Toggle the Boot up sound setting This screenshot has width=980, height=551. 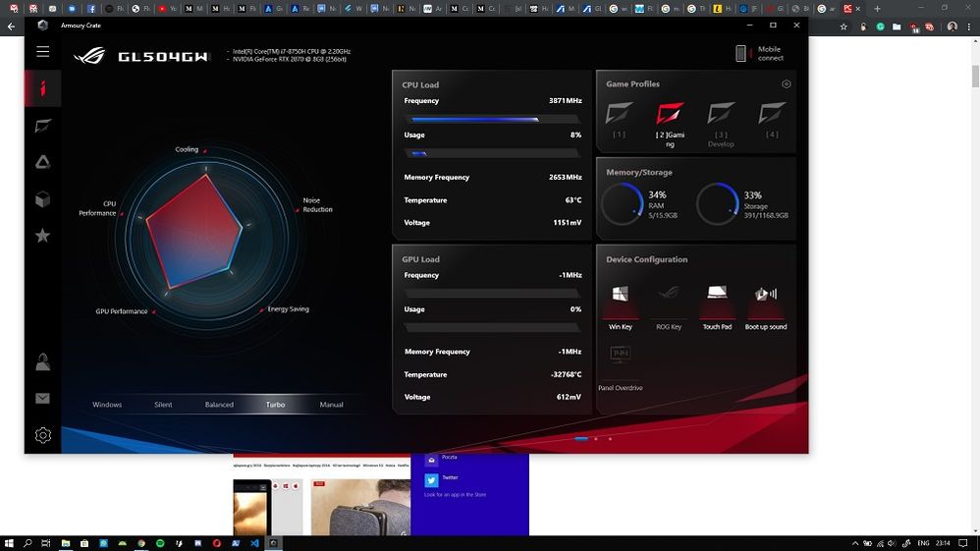point(766,295)
